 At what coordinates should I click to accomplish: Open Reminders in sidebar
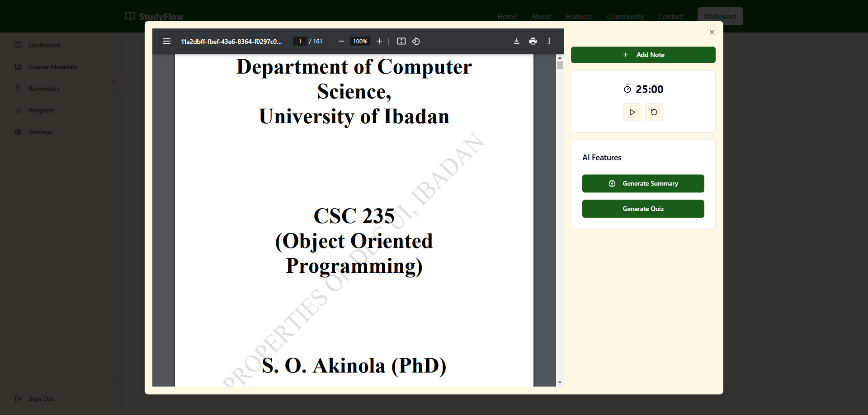coord(44,89)
